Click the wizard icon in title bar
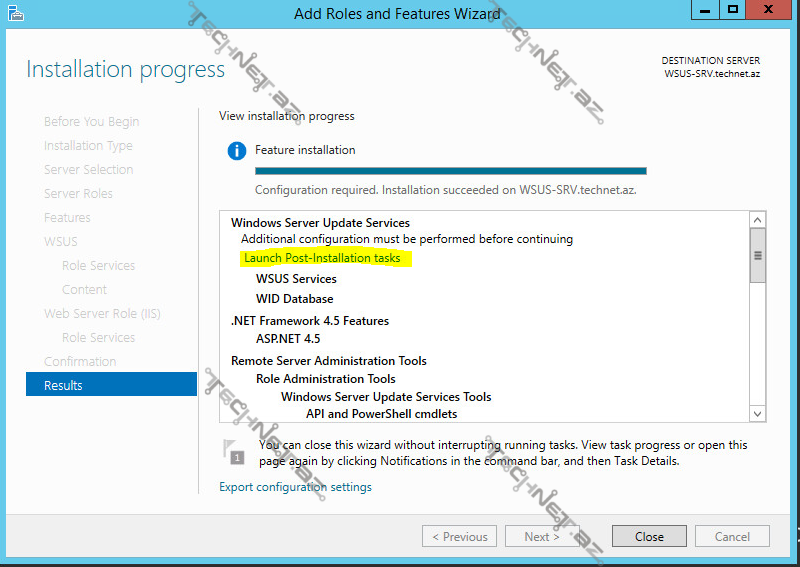The height and width of the screenshot is (567, 800). [x=16, y=13]
